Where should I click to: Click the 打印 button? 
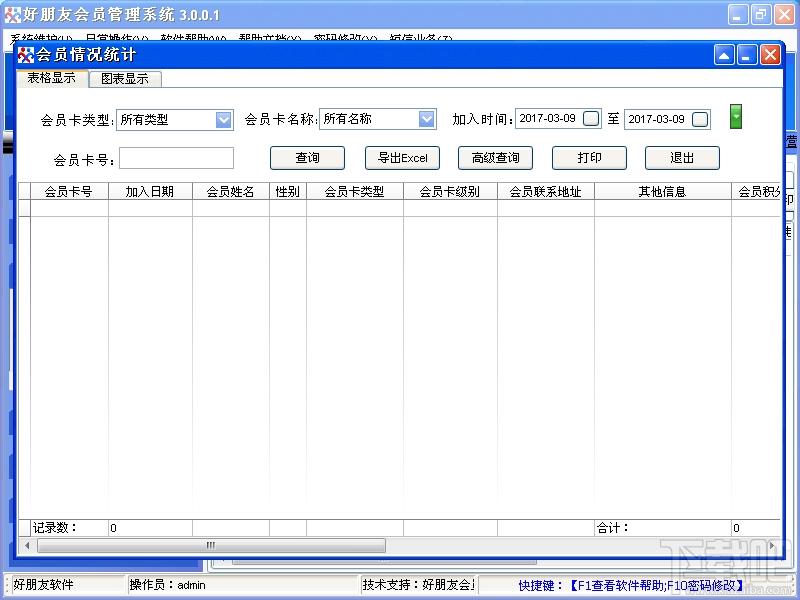coord(589,158)
